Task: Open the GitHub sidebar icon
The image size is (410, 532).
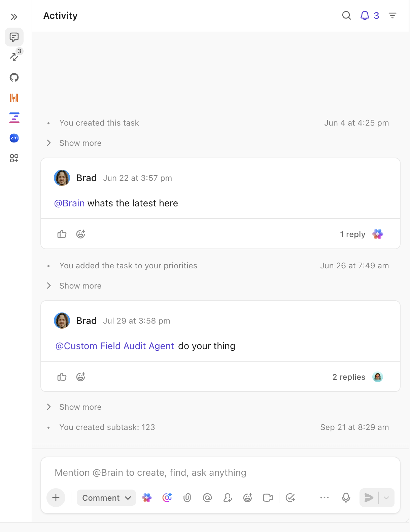Action: [14, 77]
